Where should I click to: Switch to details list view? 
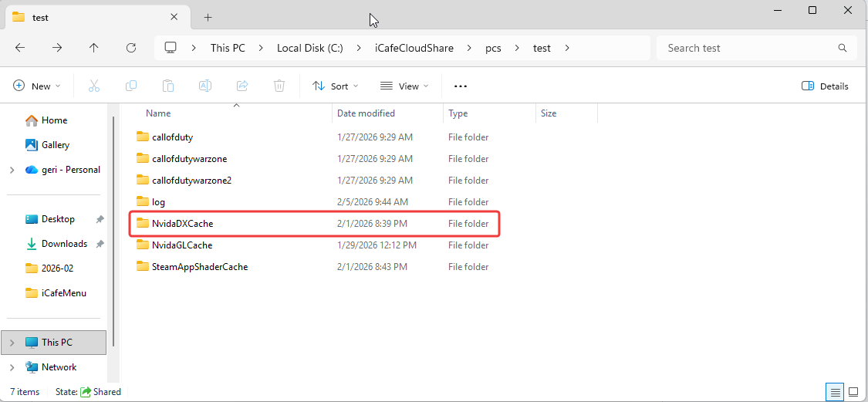[835, 392]
